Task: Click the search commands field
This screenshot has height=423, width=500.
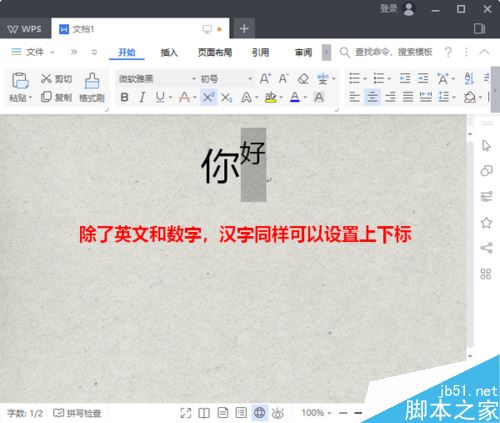Action: (386, 52)
